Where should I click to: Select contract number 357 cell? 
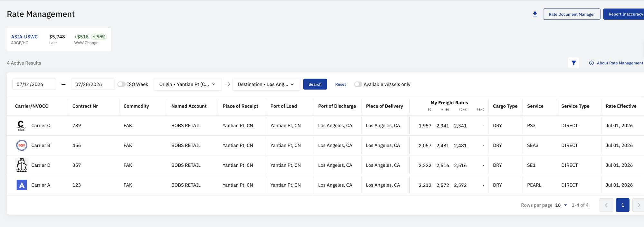point(77,165)
